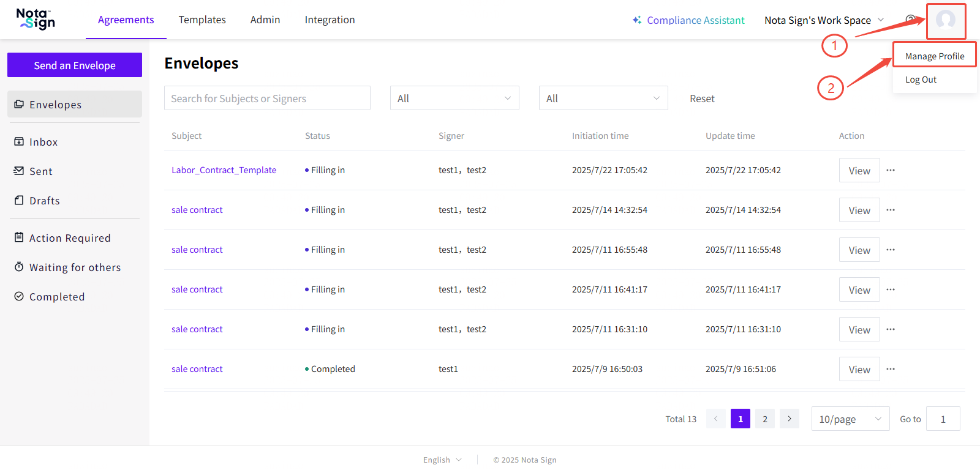This screenshot has width=980, height=473.
Task: Show Waiting for others envelopes
Action: tap(75, 267)
